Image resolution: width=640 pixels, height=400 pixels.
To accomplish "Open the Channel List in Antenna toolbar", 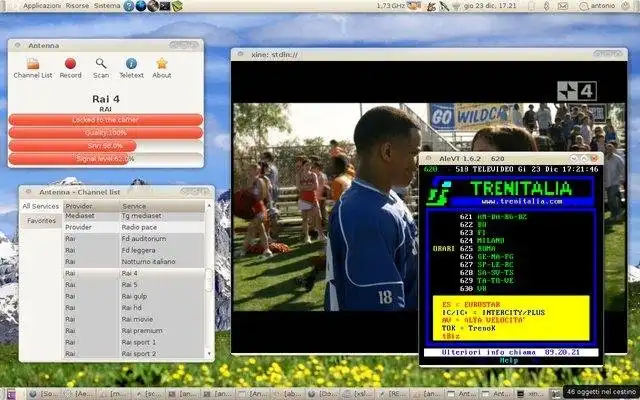I will 33,68.
